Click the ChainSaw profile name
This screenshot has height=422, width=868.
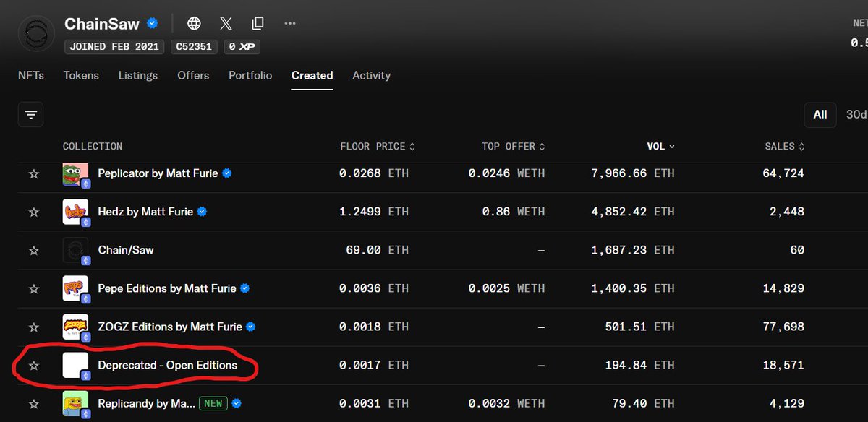pos(102,24)
